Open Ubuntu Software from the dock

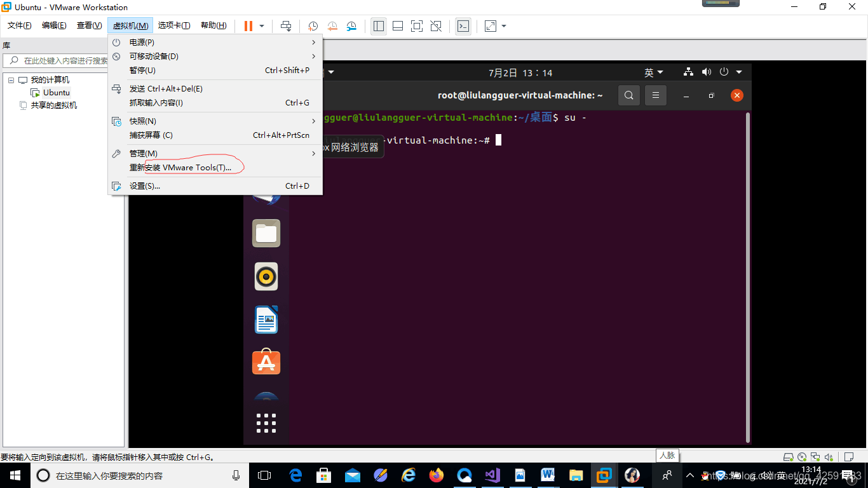[x=266, y=362]
